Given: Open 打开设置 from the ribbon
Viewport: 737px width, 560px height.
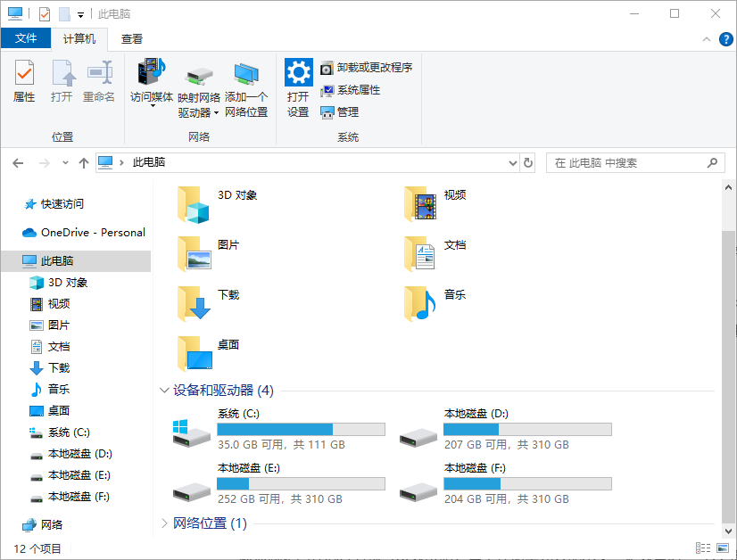Looking at the screenshot, I should [x=298, y=84].
